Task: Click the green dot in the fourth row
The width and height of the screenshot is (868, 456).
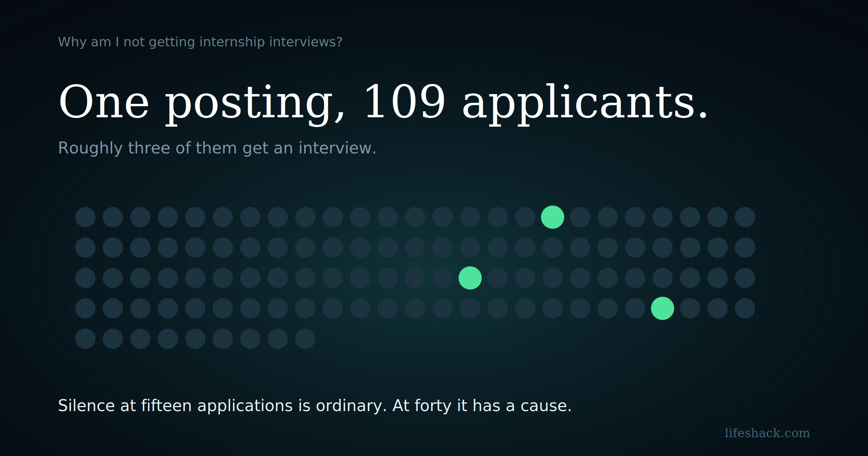Action: click(662, 308)
